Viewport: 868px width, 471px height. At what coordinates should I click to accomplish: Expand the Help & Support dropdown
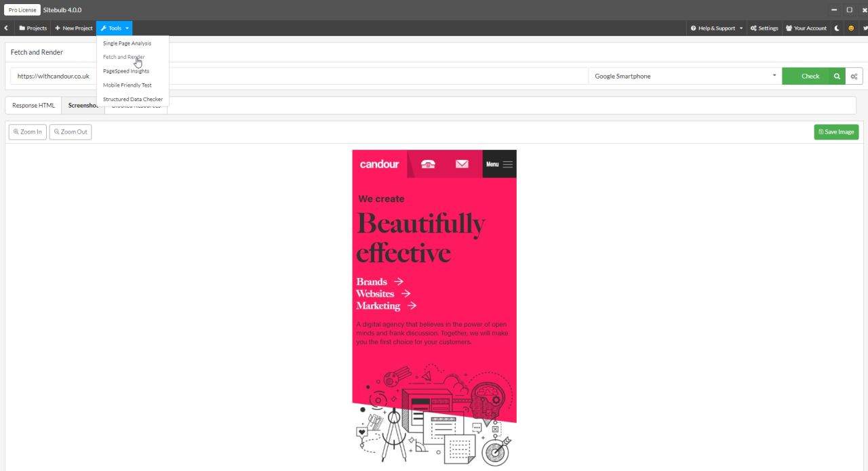(x=716, y=28)
